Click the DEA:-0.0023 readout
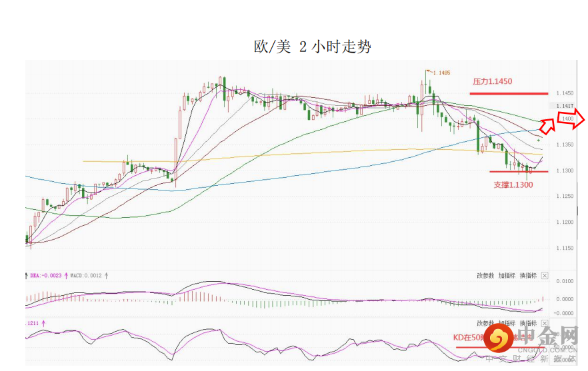Screen dimensions: 588x371 coord(46,276)
